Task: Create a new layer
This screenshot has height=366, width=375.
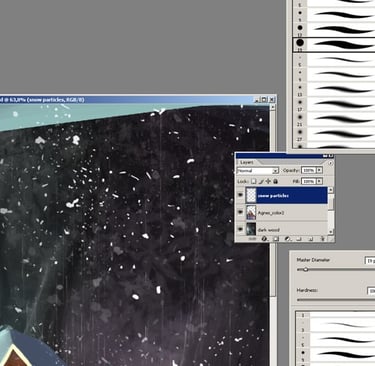Action: coord(311,239)
